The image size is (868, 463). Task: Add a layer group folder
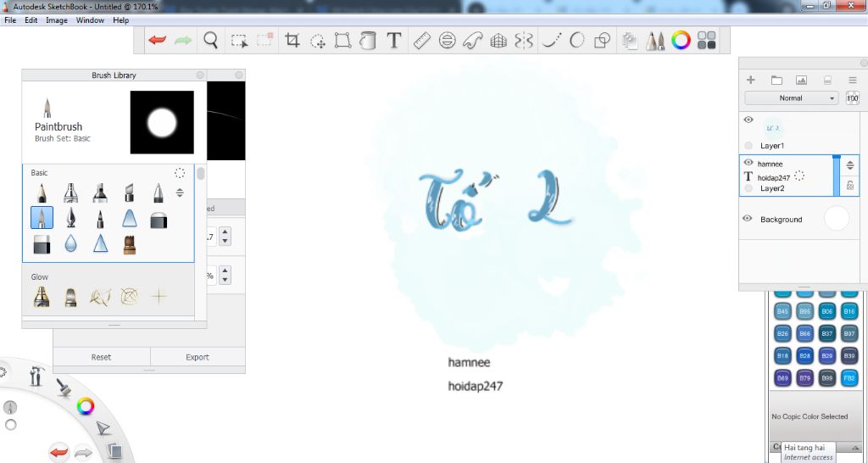point(776,81)
